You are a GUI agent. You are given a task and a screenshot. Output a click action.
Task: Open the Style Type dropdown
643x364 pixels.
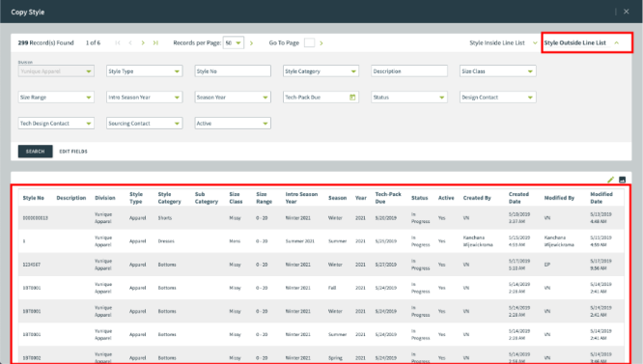click(144, 70)
